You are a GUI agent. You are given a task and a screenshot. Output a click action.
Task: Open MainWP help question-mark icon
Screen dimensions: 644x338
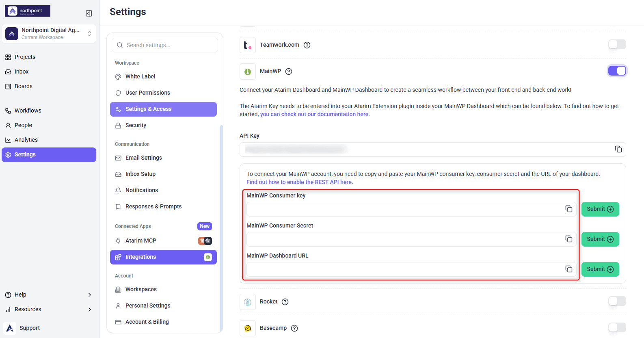[289, 71]
